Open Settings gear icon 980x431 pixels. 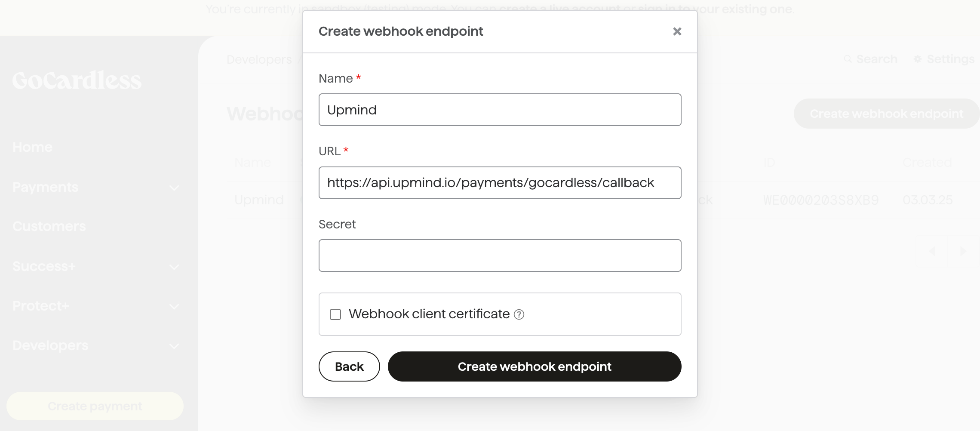click(917, 59)
